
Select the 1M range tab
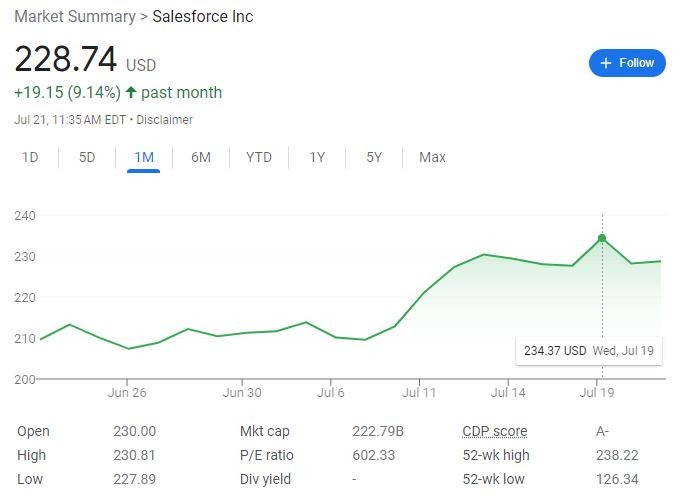(144, 157)
